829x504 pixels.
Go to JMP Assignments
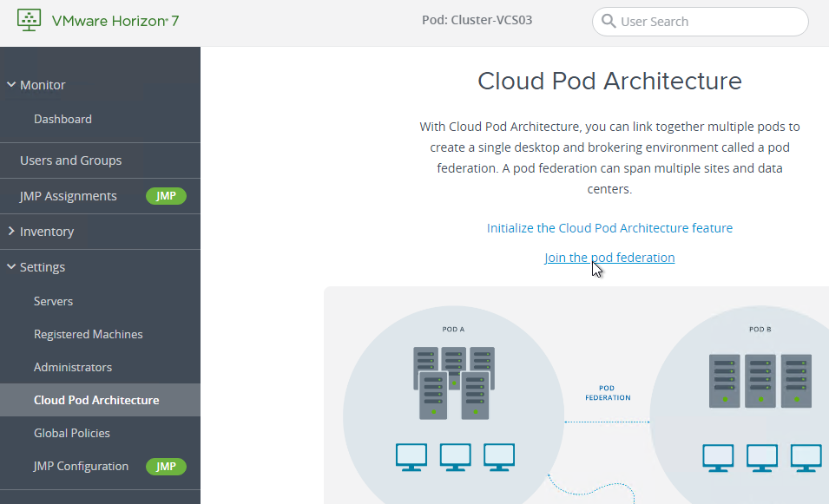69,196
